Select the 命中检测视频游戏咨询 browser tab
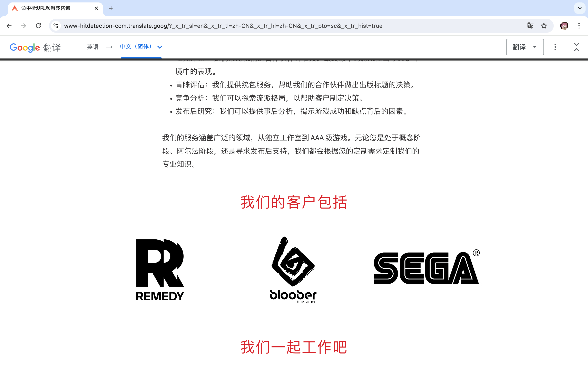The width and height of the screenshot is (588, 368). coord(55,8)
